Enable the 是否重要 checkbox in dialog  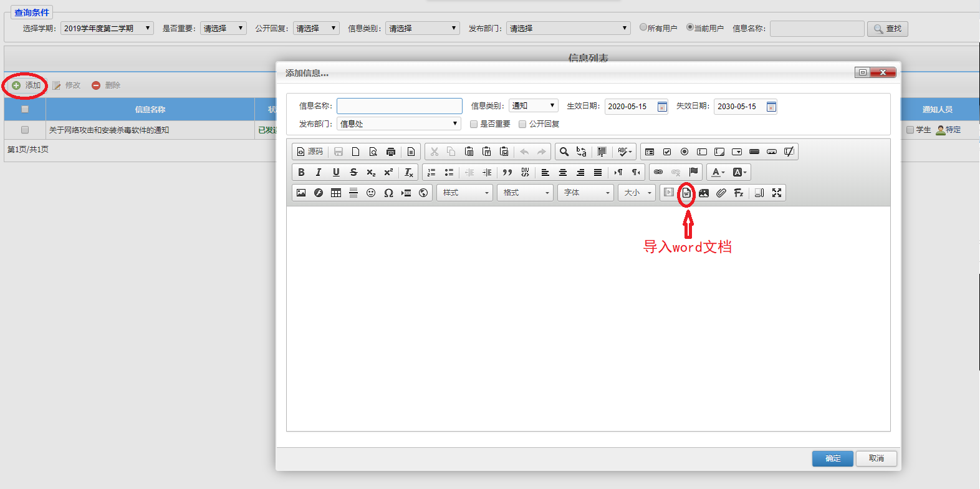pyautogui.click(x=474, y=124)
